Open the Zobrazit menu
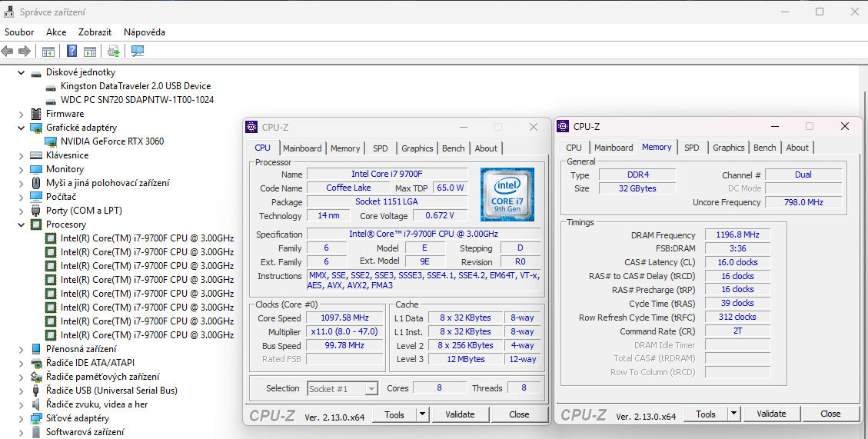The width and height of the screenshot is (868, 439). (x=95, y=32)
